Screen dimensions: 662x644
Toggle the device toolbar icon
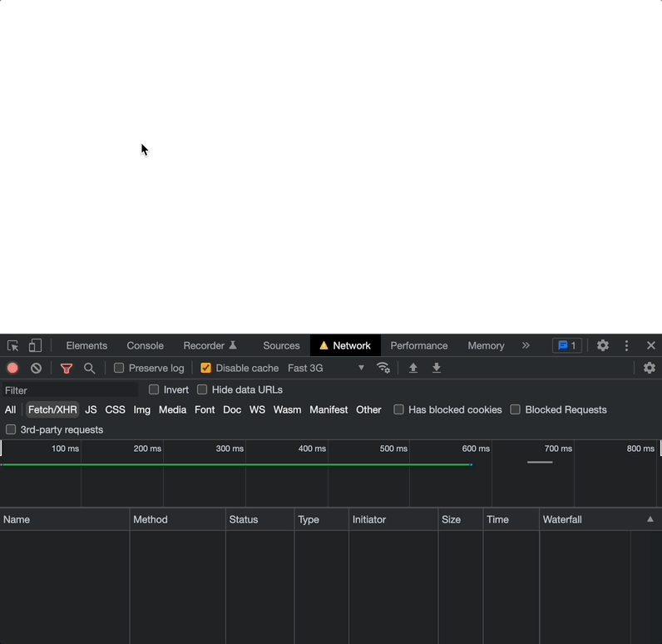(x=35, y=345)
